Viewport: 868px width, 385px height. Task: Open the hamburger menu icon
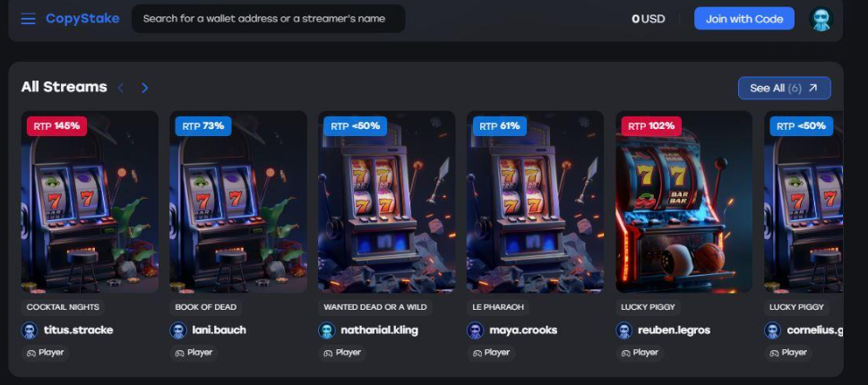[29, 19]
